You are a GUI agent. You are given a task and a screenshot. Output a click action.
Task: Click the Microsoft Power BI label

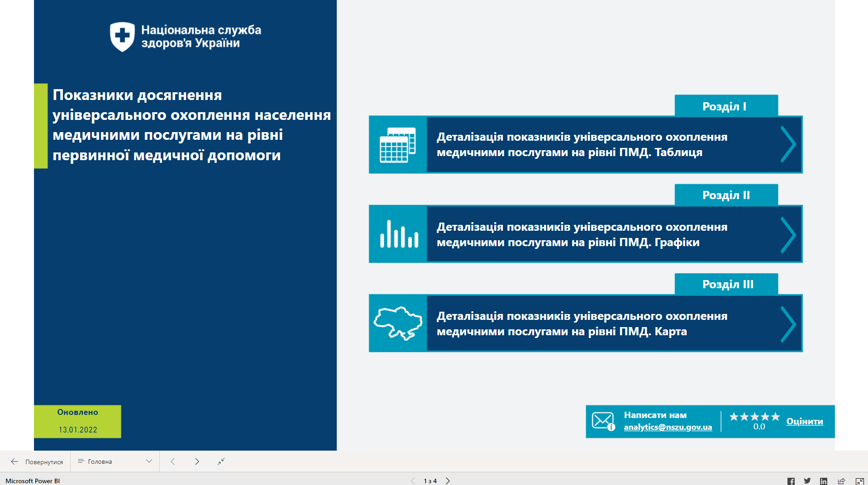coord(33,481)
